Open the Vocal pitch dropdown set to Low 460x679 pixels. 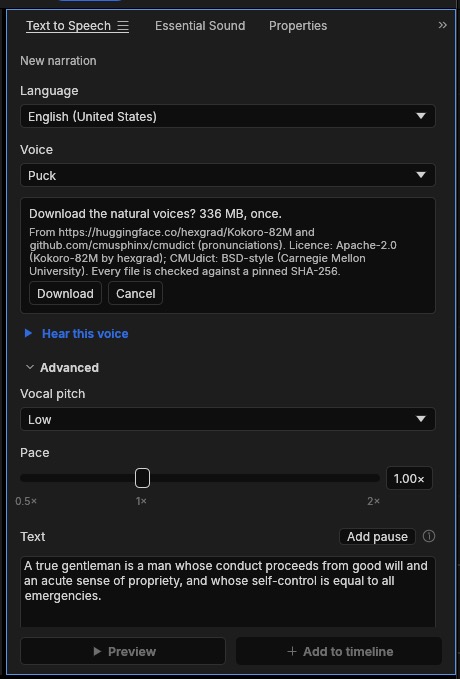(228, 419)
